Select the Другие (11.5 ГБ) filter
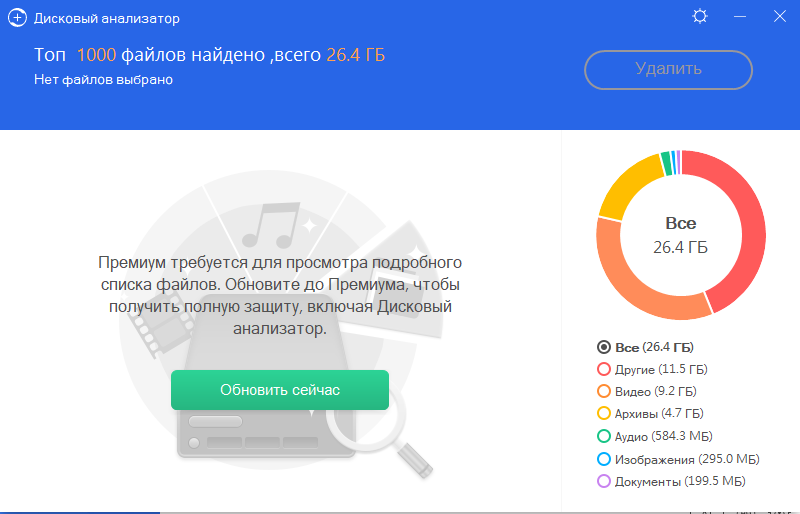 (652, 370)
